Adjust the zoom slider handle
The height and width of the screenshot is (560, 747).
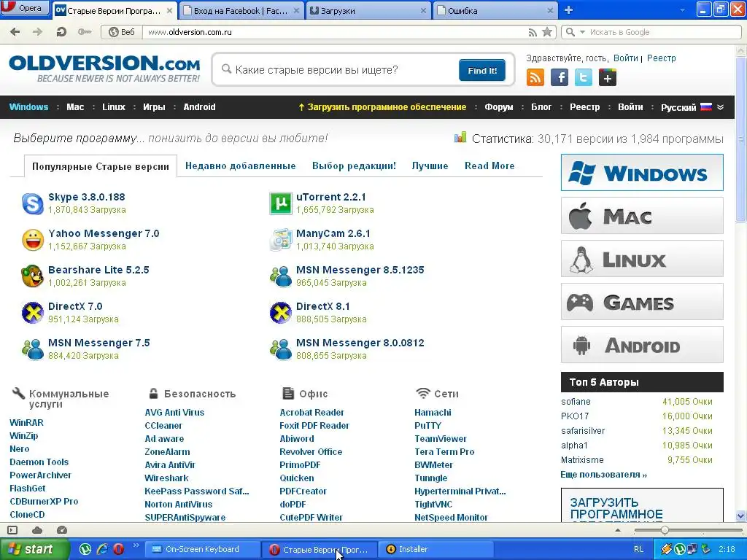(x=665, y=530)
